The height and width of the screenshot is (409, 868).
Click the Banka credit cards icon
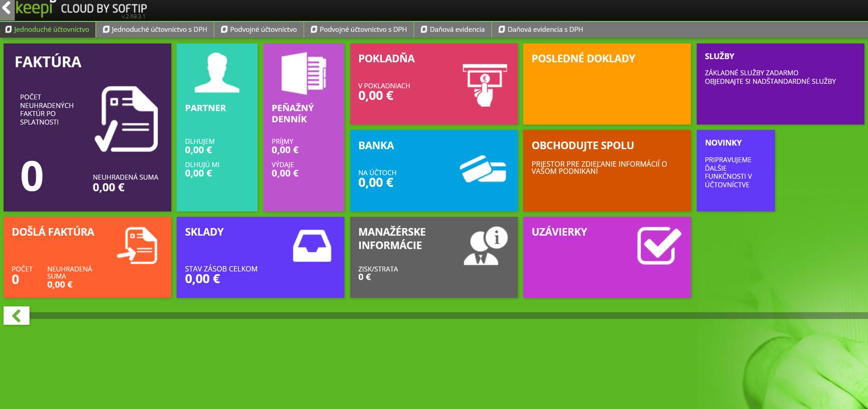pos(483,169)
